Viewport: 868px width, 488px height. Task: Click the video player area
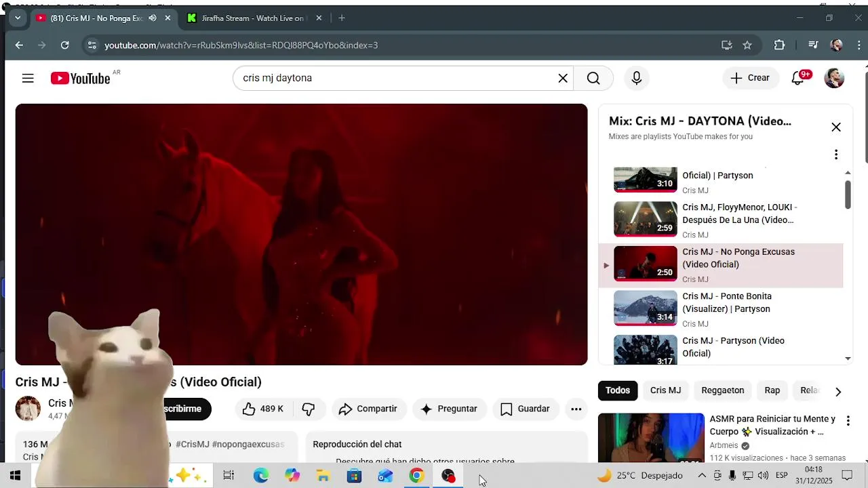[301, 235]
